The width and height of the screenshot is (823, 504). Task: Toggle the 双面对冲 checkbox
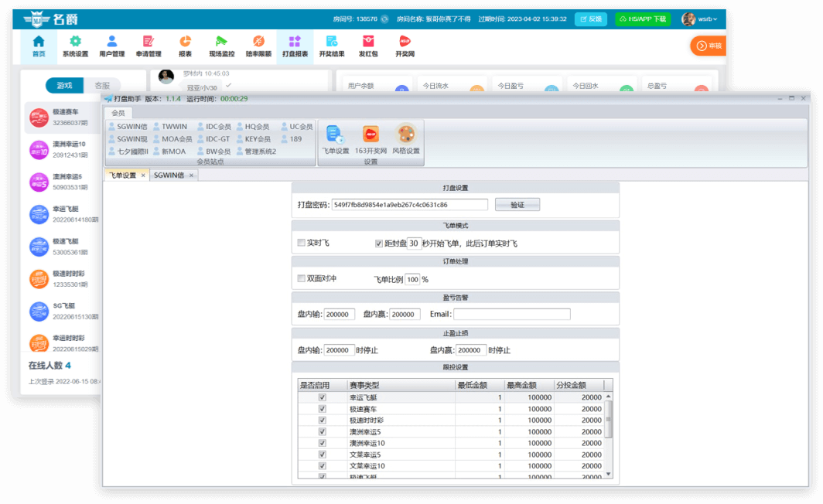[302, 279]
